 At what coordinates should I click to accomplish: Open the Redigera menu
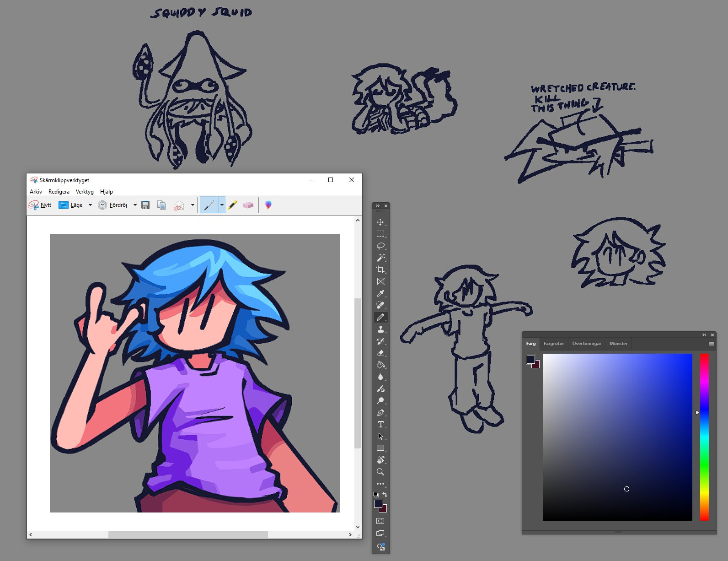click(x=59, y=192)
